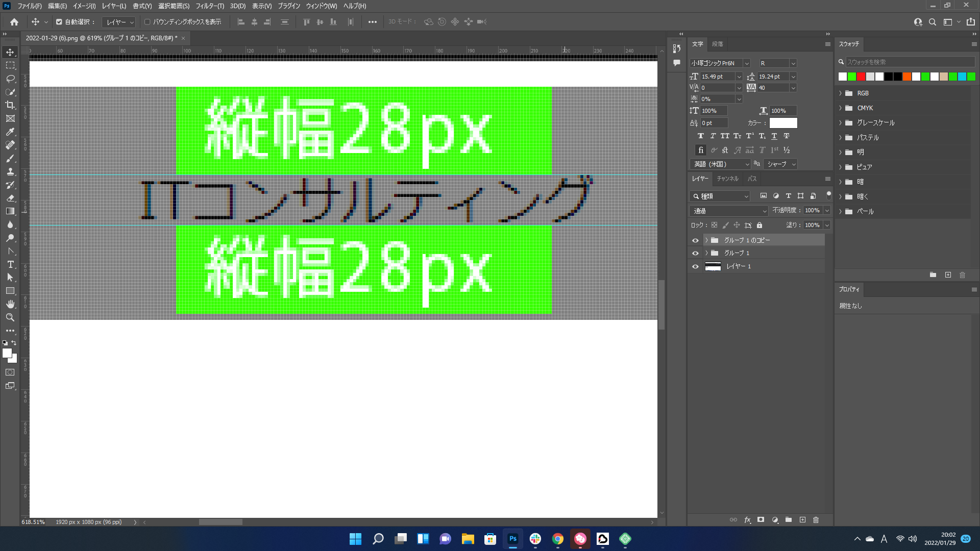Select the Lasso tool

click(10, 79)
